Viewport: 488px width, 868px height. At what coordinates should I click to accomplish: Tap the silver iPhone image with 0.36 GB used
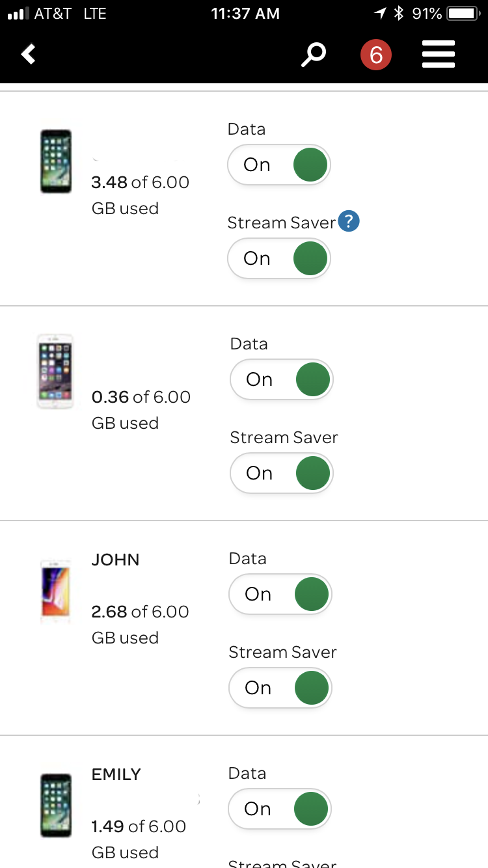pos(56,372)
